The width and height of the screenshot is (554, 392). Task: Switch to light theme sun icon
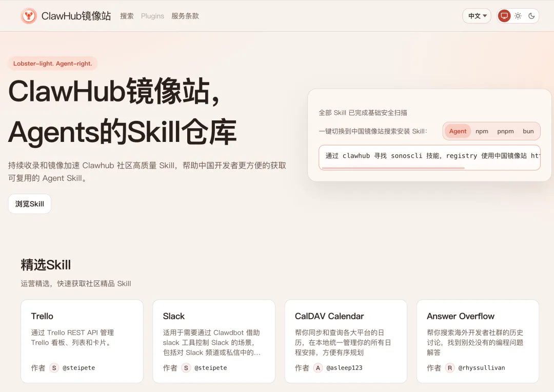pos(518,16)
